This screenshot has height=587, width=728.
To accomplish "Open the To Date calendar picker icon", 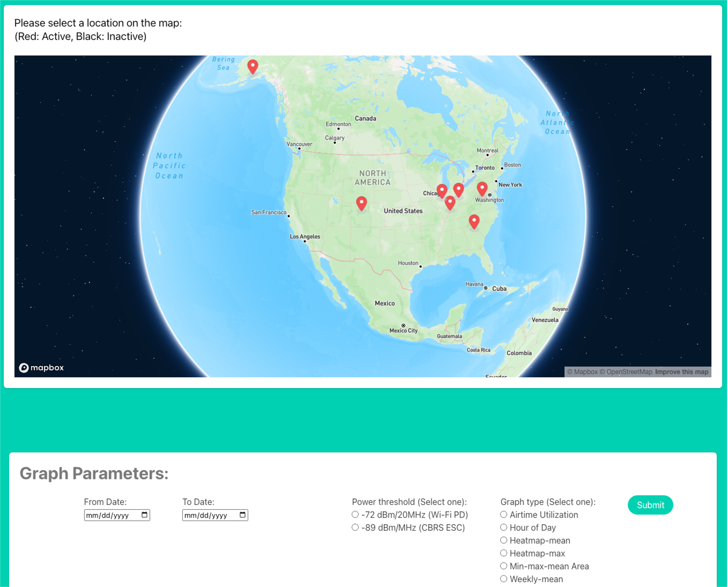I will pyautogui.click(x=242, y=515).
